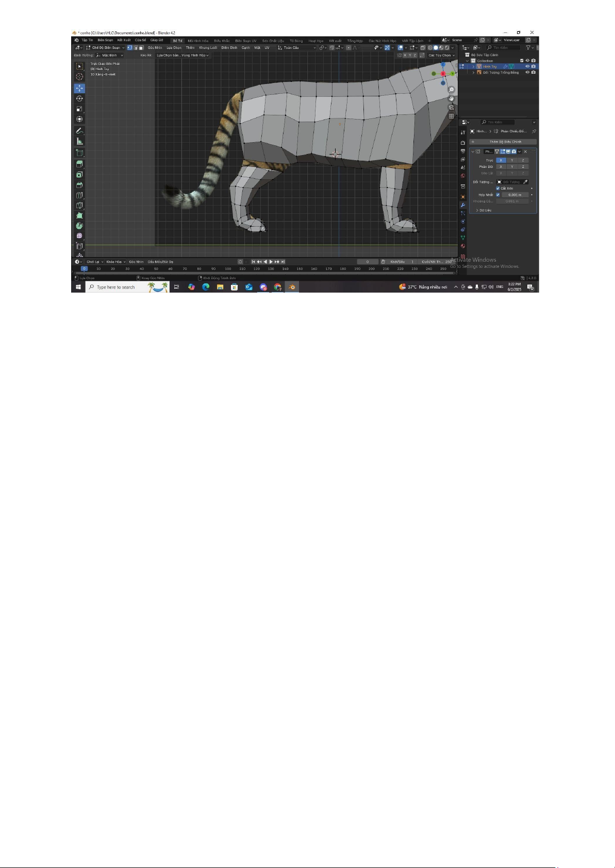Open the Tập Tin menu
615x868 pixels.
click(x=87, y=40)
